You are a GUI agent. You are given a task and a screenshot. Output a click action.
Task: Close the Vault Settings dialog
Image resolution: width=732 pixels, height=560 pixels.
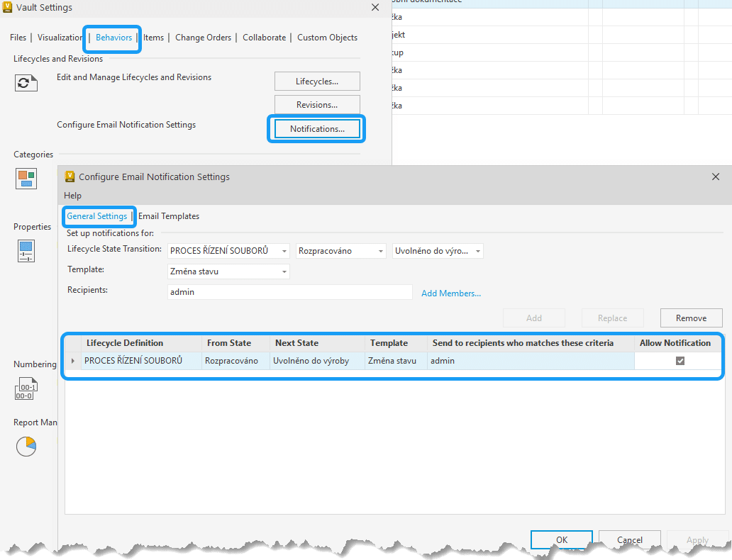pyautogui.click(x=375, y=8)
